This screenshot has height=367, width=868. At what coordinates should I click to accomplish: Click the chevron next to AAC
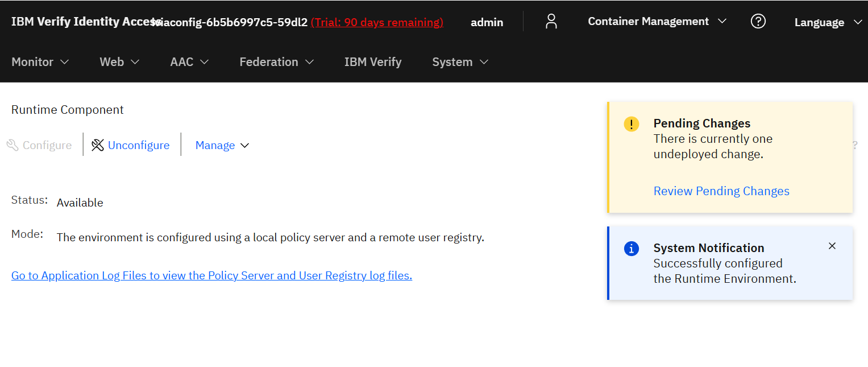(204, 62)
